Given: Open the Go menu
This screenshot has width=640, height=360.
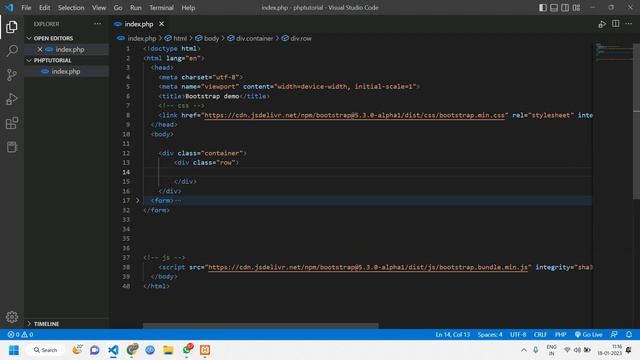Looking at the screenshot, I should pyautogui.click(x=118, y=8).
